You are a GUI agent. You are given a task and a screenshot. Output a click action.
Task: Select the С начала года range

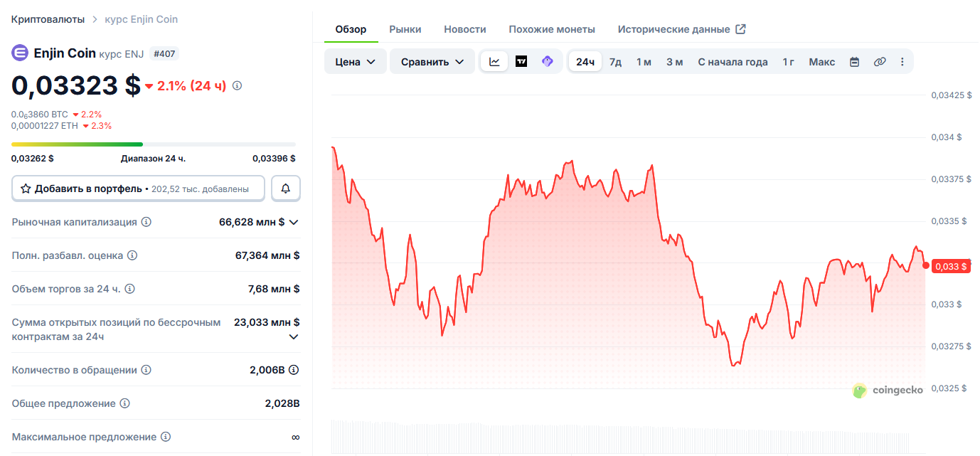point(733,62)
